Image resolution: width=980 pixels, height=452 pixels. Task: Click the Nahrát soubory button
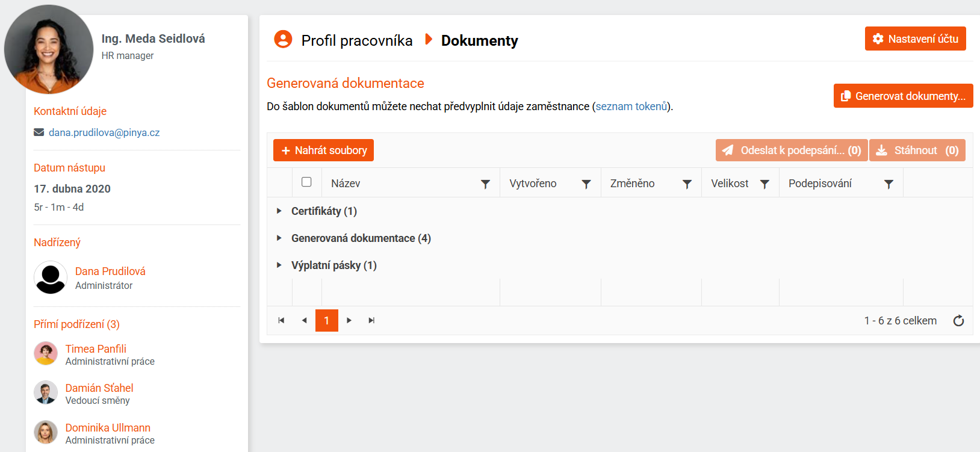323,150
